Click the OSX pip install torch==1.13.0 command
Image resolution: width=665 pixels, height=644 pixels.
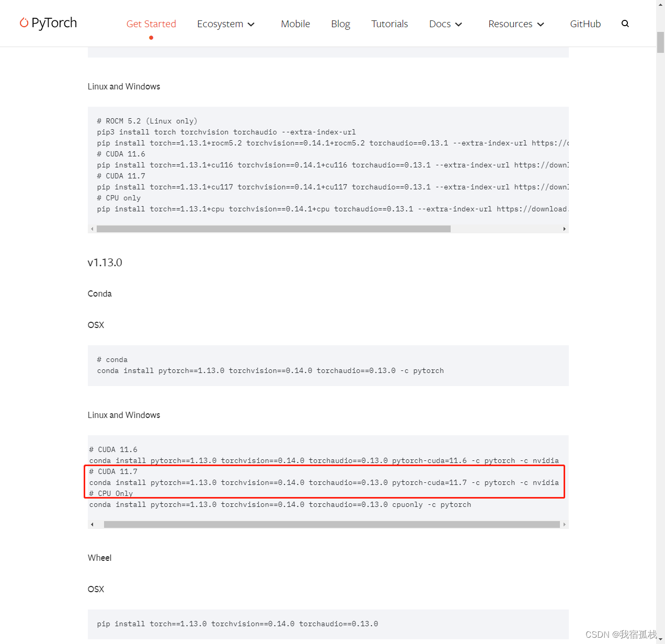[x=237, y=624]
